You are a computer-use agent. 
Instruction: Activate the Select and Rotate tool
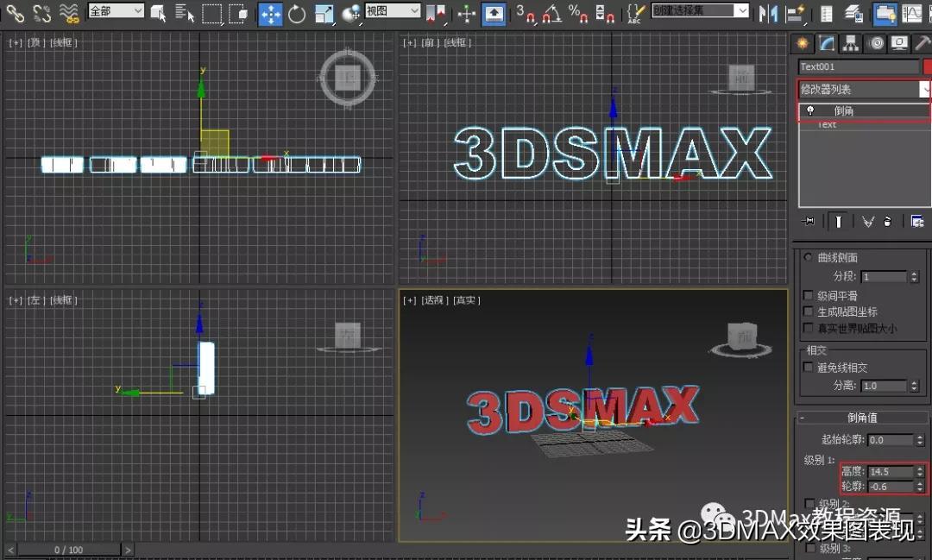(297, 13)
